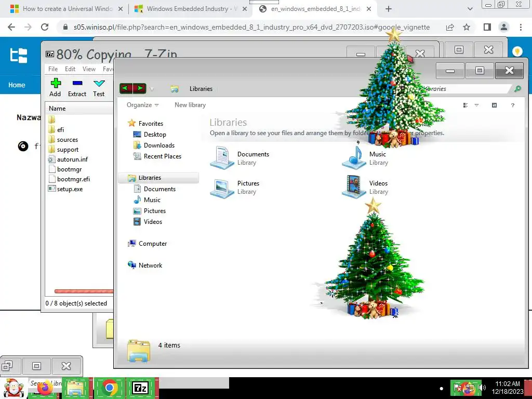Image resolution: width=532 pixels, height=399 pixels.
Task: Select setup.exe in 7-Zip list
Action: [65, 189]
